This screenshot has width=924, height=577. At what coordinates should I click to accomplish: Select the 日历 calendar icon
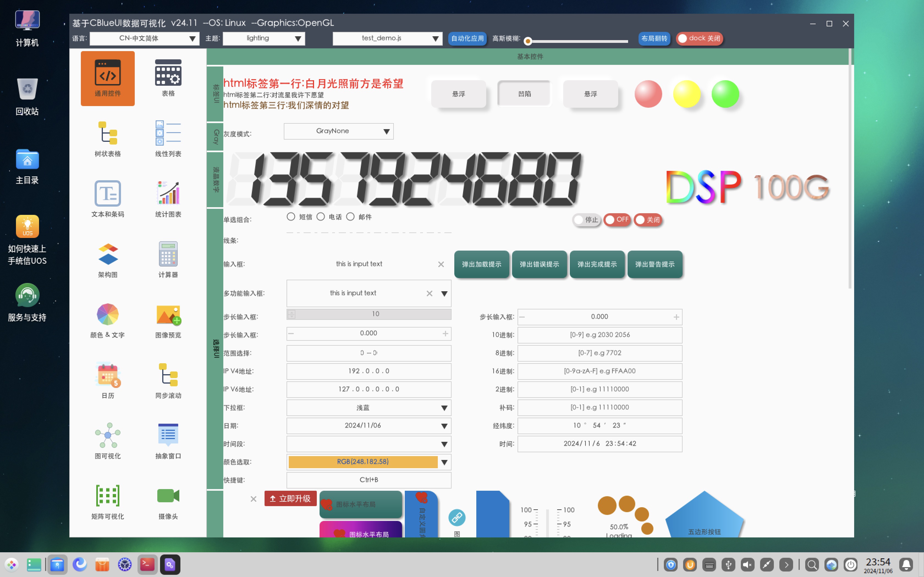click(x=108, y=380)
